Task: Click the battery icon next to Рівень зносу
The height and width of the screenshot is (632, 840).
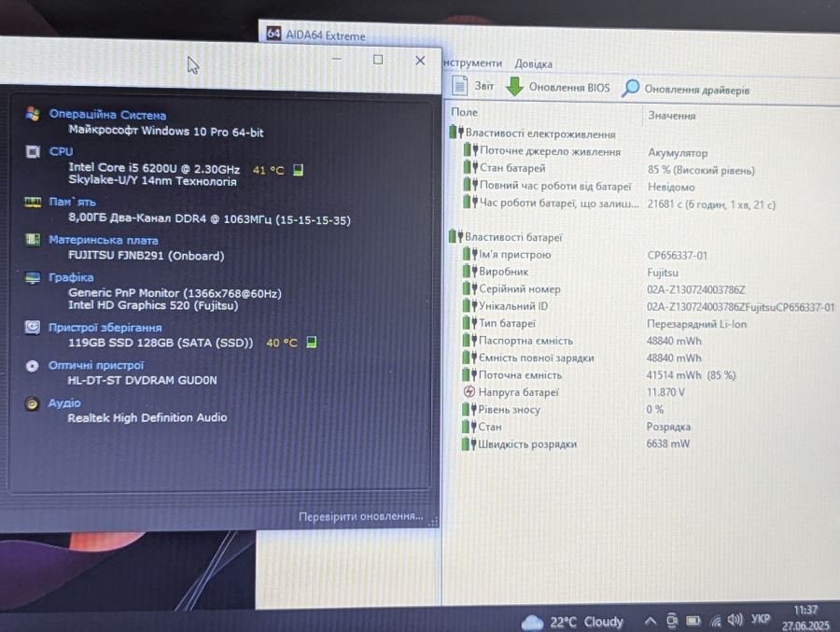Action: click(469, 409)
